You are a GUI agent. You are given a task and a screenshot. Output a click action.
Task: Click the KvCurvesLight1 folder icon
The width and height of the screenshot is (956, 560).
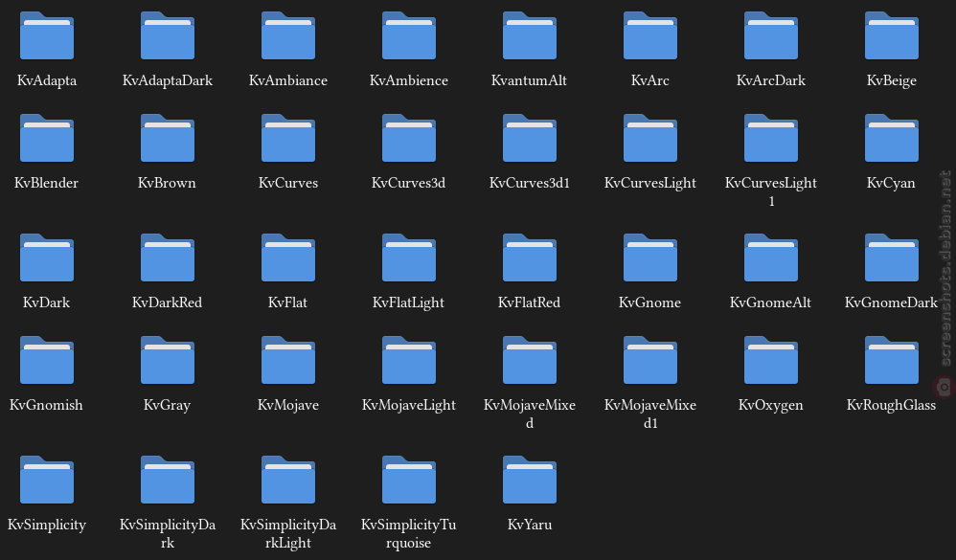click(x=771, y=138)
